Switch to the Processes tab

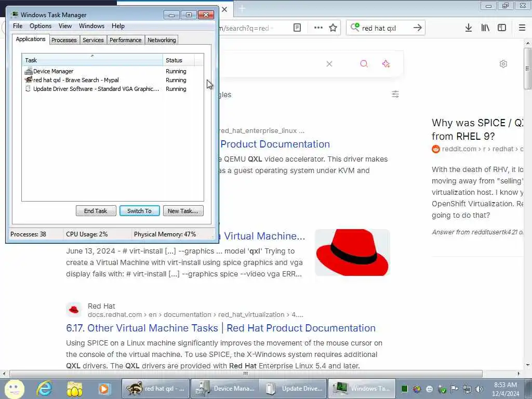(x=64, y=40)
